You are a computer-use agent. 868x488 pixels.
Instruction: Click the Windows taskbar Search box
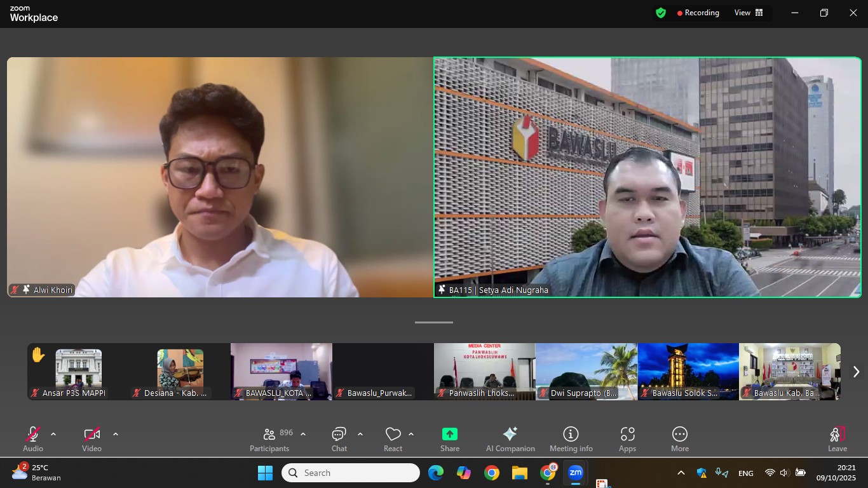click(x=351, y=473)
